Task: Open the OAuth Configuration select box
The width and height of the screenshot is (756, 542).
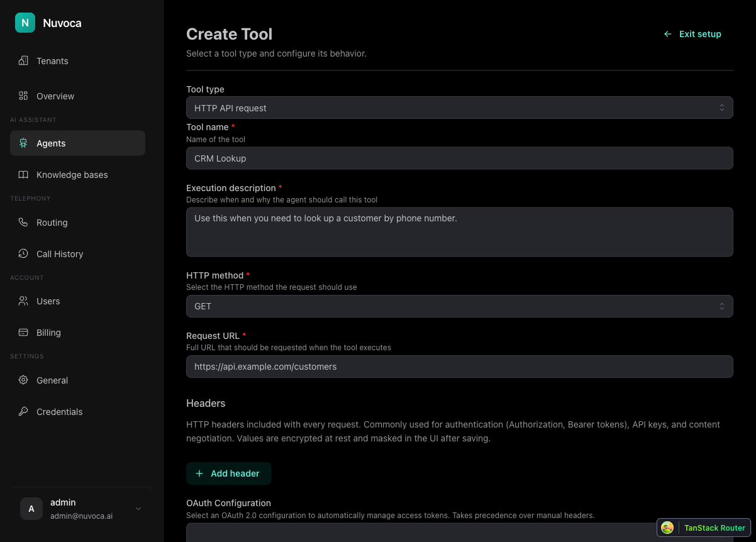Action: (x=459, y=533)
